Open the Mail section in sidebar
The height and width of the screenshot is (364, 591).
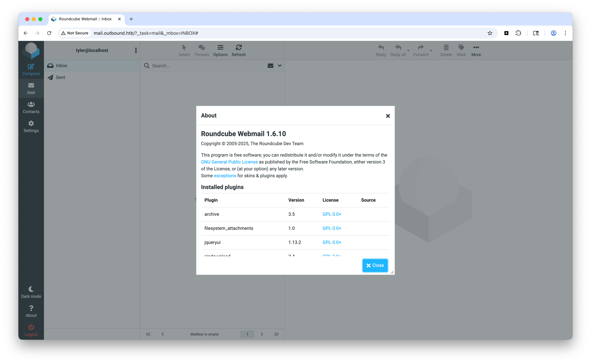click(x=31, y=89)
